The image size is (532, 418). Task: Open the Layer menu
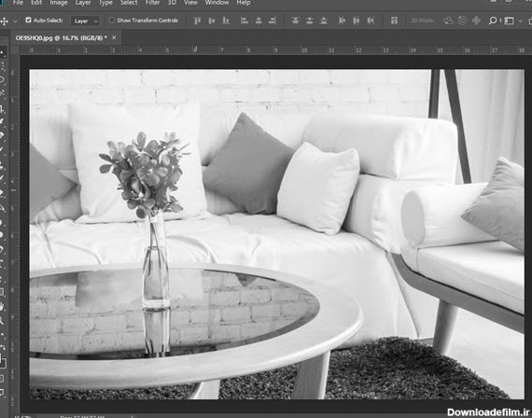coord(83,3)
